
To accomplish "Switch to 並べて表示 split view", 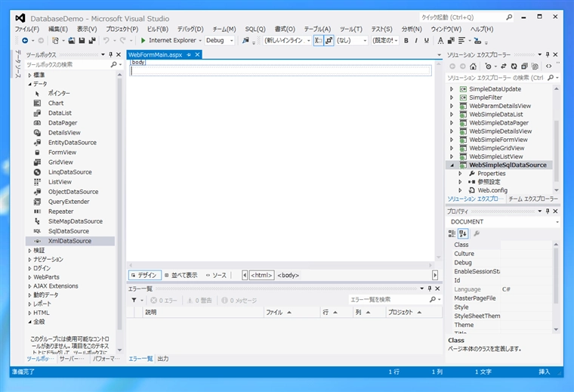I will click(x=181, y=275).
